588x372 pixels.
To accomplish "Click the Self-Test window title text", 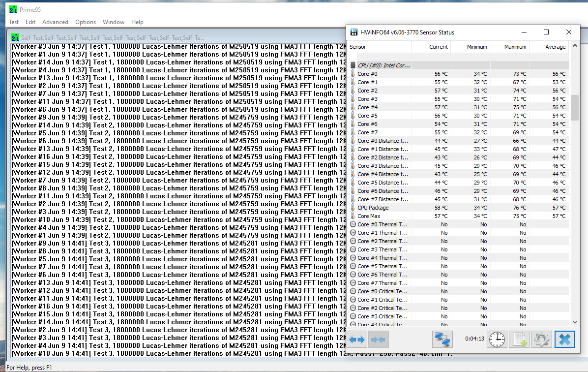I will point(113,37).
